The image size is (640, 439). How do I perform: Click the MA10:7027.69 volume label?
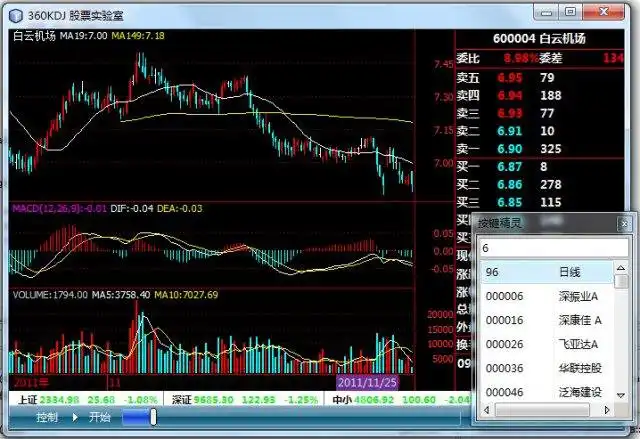point(186,295)
